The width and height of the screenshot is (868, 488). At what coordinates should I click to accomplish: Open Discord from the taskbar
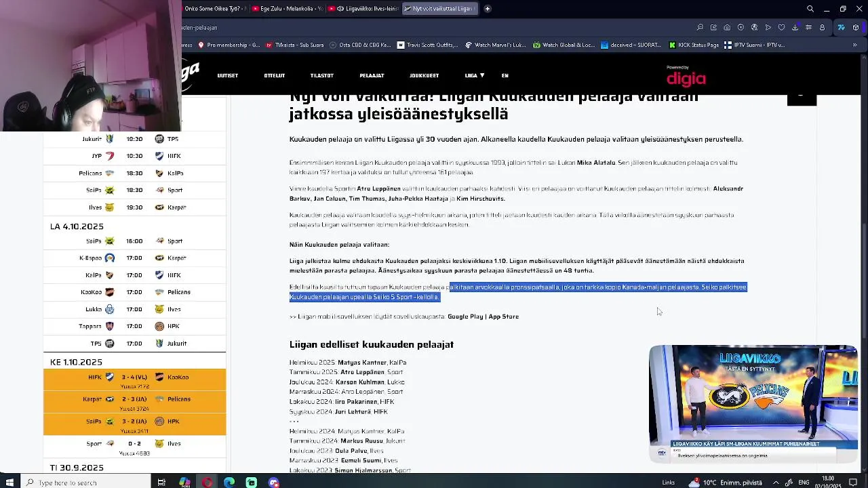coord(273,483)
